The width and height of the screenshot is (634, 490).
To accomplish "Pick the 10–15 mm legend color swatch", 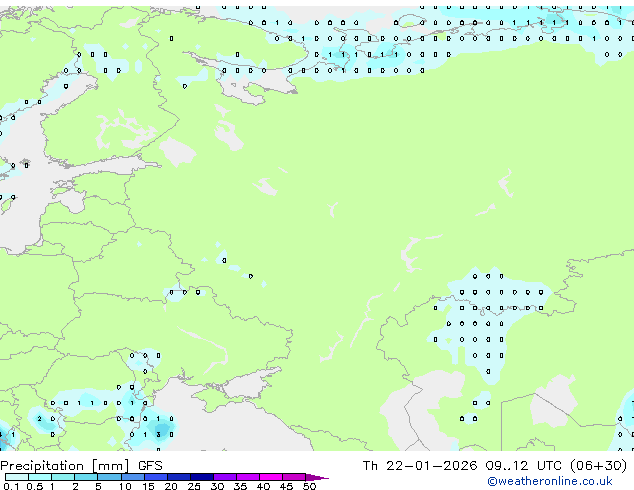I will click(x=132, y=477).
